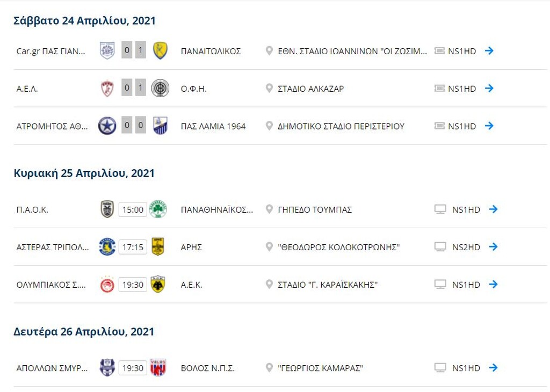Click the 17:15 kickoff time box
Image resolution: width=550 pixels, height=392 pixels.
click(133, 247)
